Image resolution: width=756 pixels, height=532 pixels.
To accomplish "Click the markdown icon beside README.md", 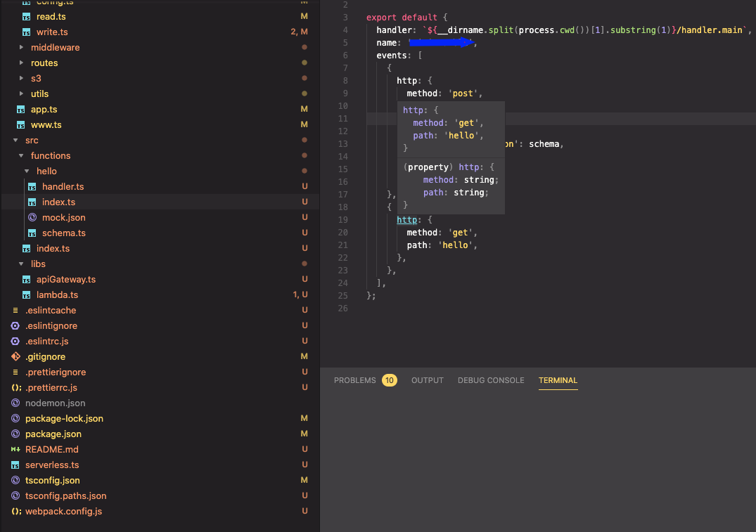I will pos(15,449).
